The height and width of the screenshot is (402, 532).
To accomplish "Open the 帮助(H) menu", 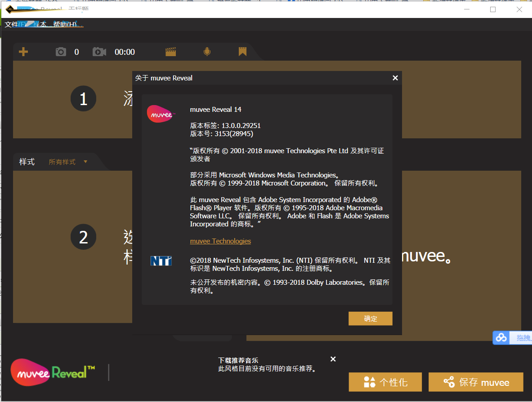I will 65,24.
